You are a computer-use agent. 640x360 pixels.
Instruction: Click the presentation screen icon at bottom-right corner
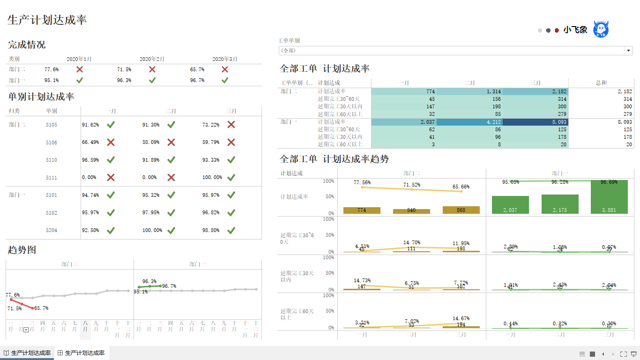click(634, 354)
